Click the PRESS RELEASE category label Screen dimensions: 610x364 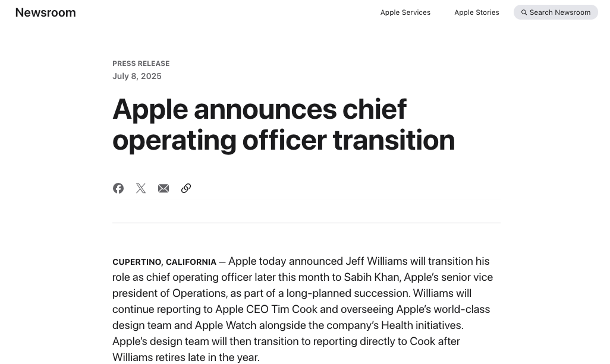coord(141,64)
